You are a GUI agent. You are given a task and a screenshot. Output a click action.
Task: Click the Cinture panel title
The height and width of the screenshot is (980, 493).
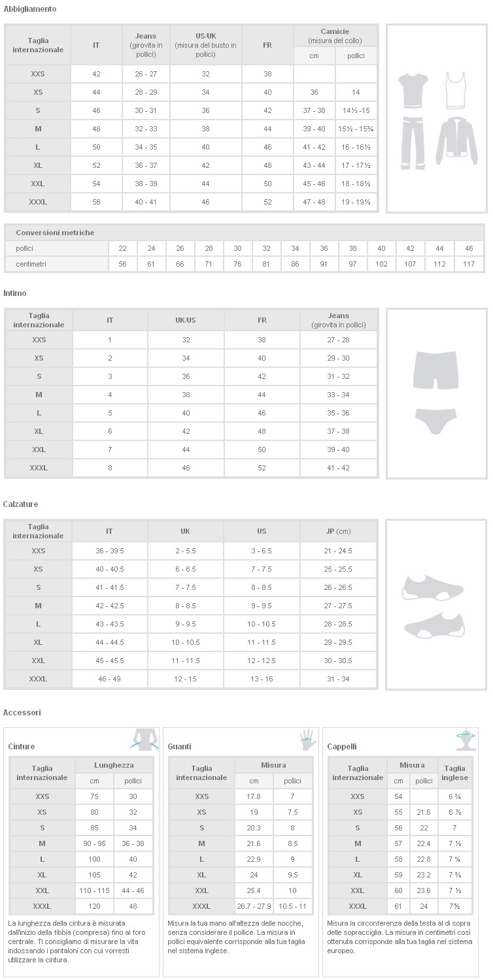[x=22, y=746]
